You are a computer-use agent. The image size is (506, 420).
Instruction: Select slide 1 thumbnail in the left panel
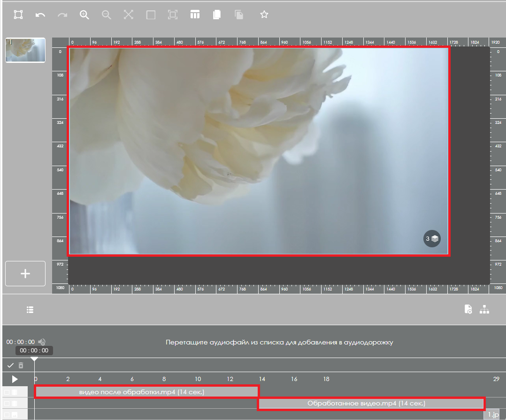(25, 50)
